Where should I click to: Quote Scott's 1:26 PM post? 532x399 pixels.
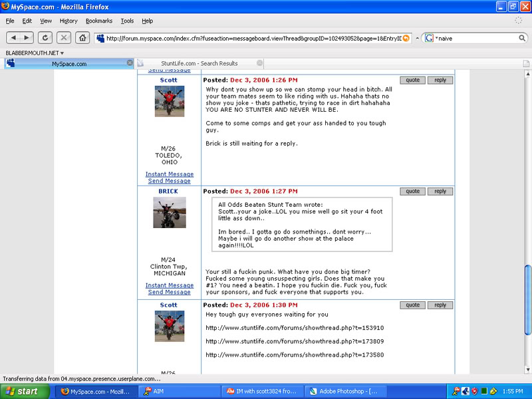tap(412, 80)
